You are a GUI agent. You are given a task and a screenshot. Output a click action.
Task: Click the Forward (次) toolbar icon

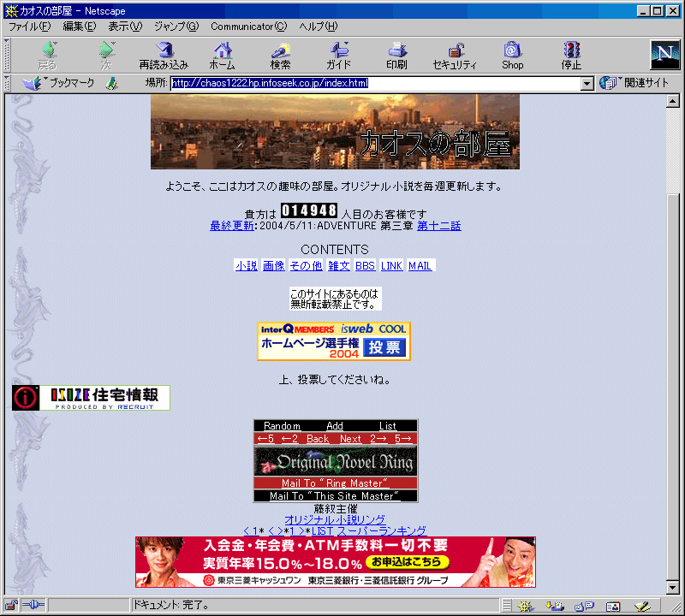(x=106, y=56)
